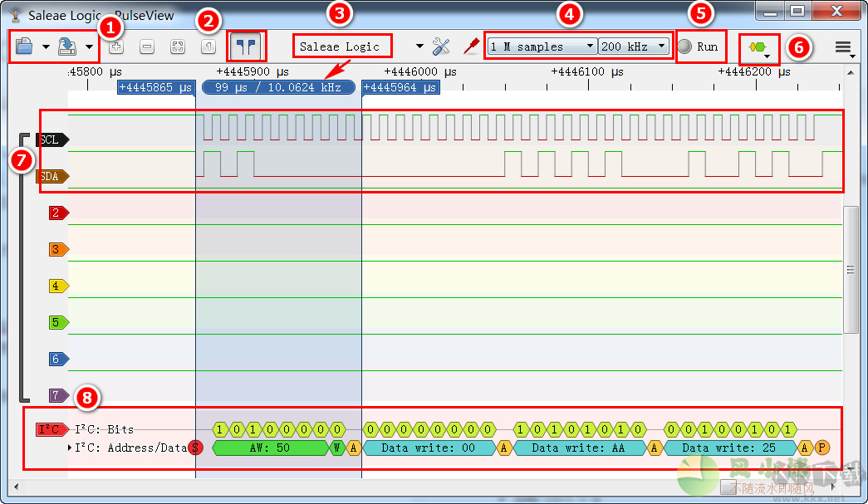Open the hamburger main menu

tap(843, 47)
